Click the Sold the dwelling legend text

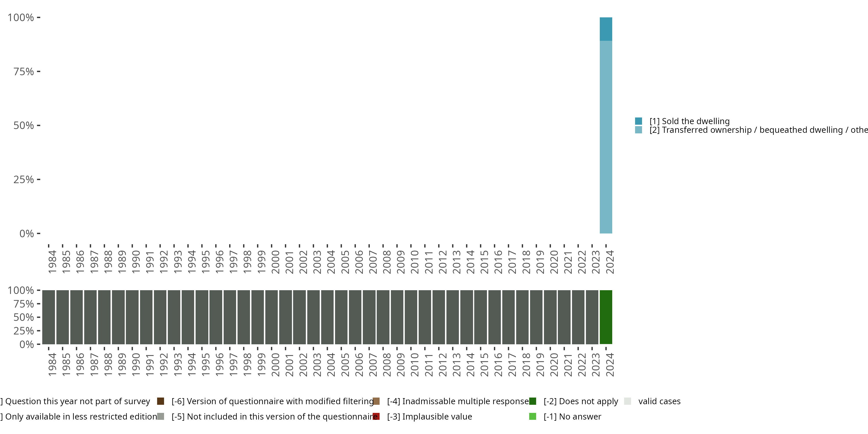689,121
